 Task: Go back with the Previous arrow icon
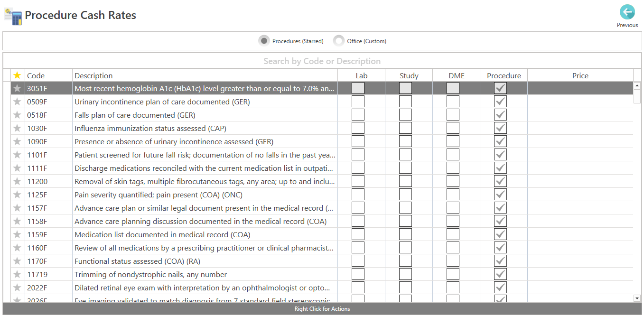pyautogui.click(x=627, y=12)
